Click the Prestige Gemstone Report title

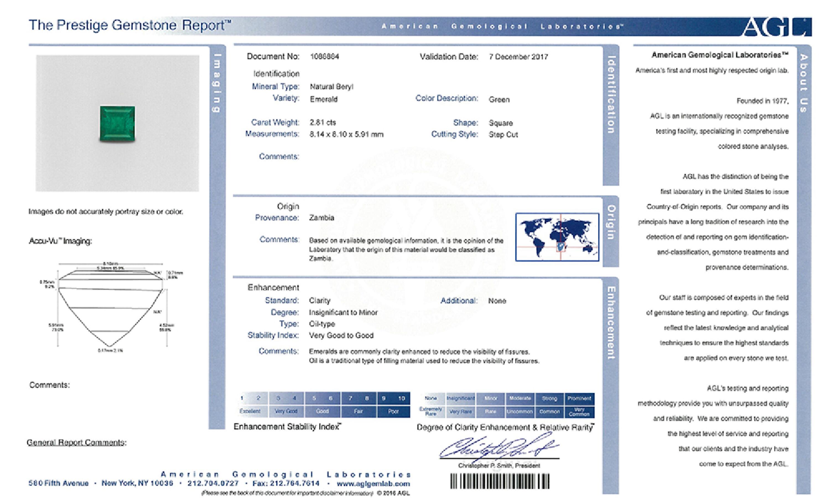(130, 25)
